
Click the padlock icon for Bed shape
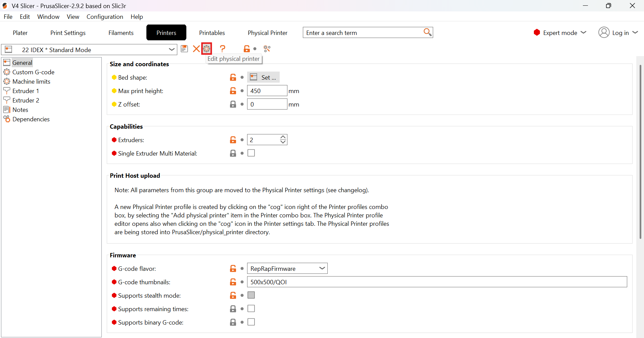point(233,77)
